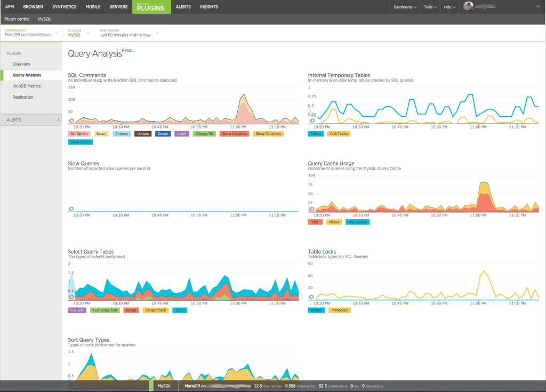Open Replication in the sidebar
Image resolution: width=546 pixels, height=392 pixels.
pyautogui.click(x=23, y=97)
